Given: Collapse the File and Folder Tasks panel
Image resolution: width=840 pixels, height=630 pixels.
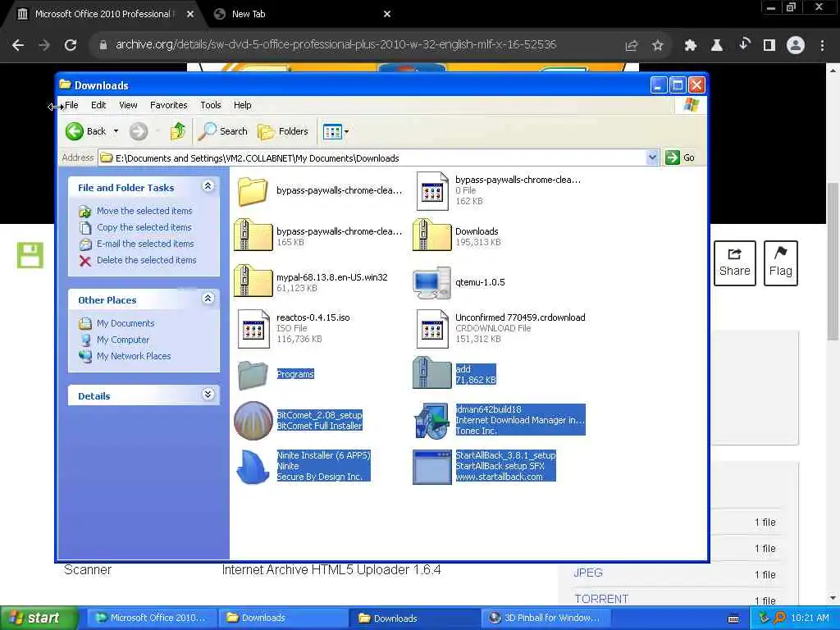Looking at the screenshot, I should pos(208,186).
